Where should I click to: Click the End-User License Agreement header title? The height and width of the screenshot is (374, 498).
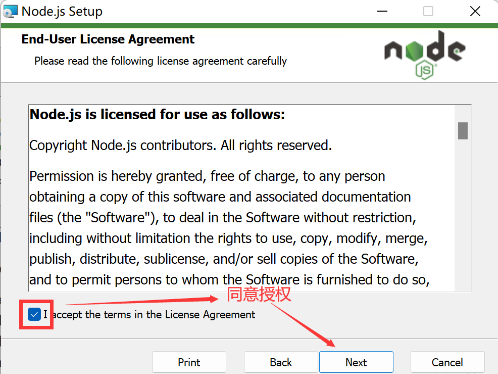(108, 39)
